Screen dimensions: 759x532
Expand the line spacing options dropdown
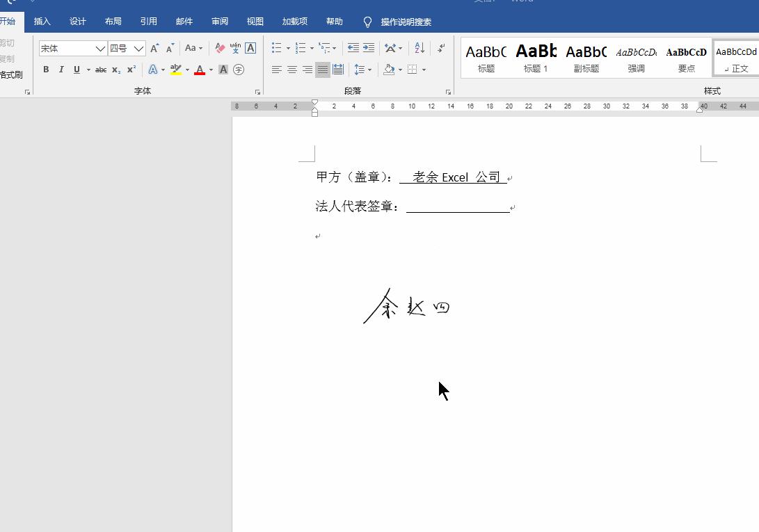tap(370, 70)
